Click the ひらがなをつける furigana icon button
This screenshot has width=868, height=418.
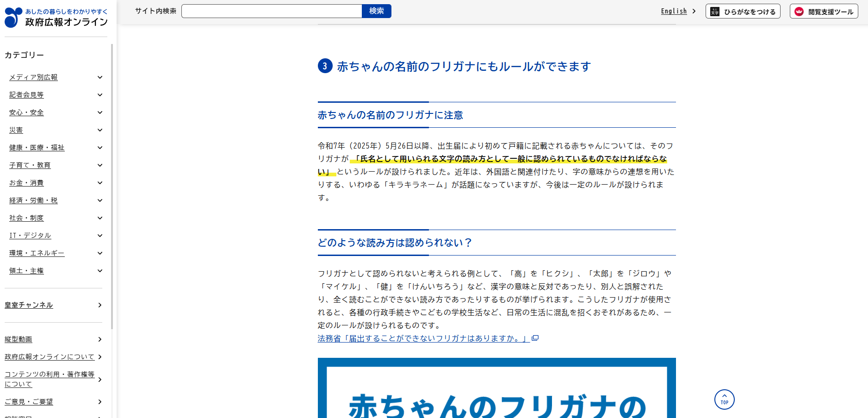pyautogui.click(x=743, y=12)
